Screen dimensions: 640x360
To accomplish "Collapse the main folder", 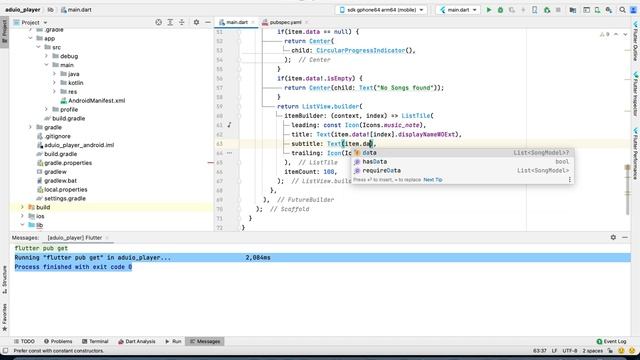I will (x=46, y=65).
